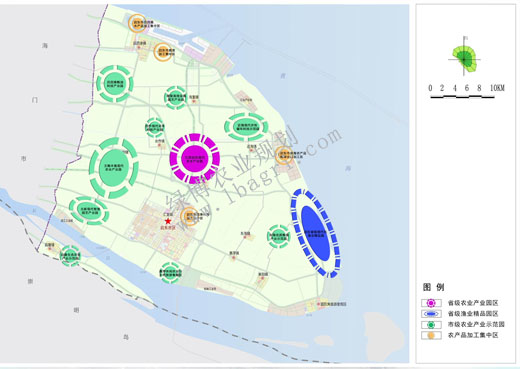Click legend label 市级农业产业示范园

476,324
